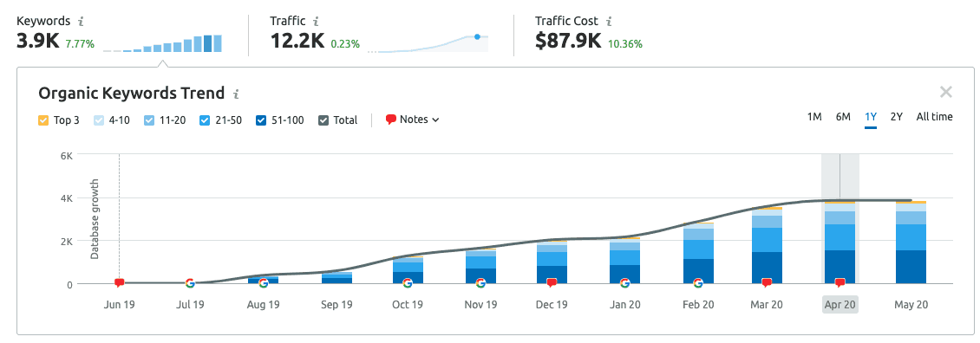This screenshot has width=980, height=343.
Task: Toggle the 21-50 positions checkbox
Action: point(205,120)
